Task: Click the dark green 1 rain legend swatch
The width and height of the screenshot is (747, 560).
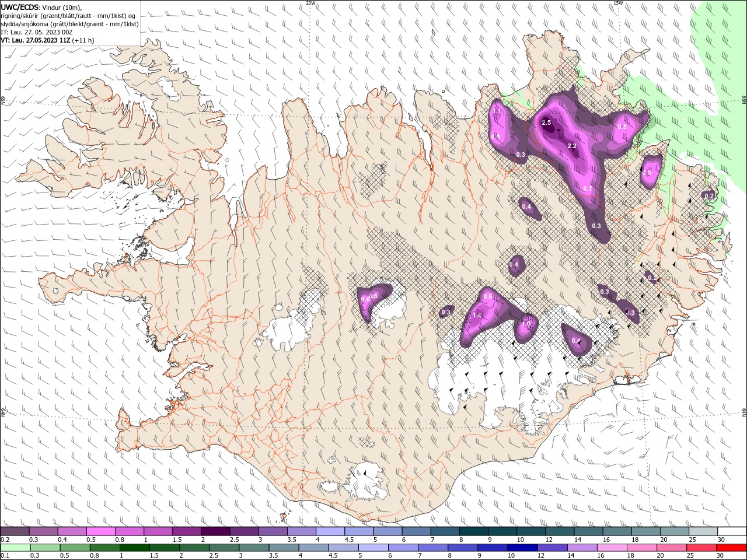Action: (x=134, y=548)
